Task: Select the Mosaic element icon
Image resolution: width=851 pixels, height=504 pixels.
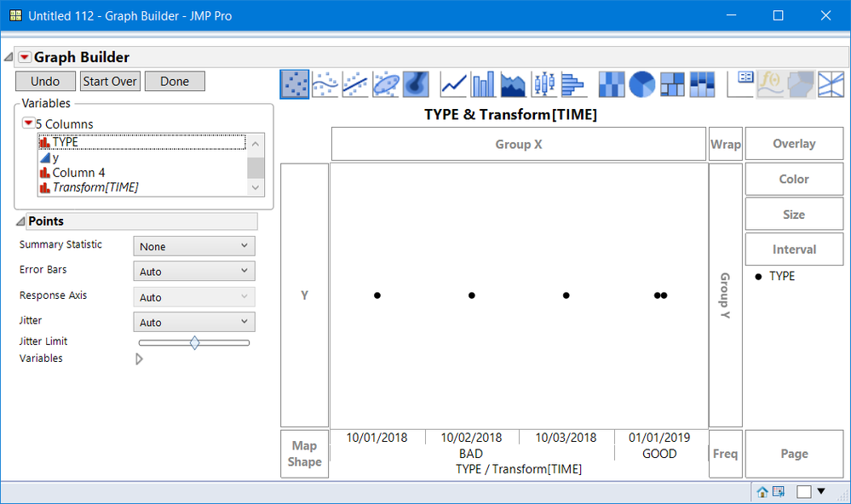Action: (702, 84)
